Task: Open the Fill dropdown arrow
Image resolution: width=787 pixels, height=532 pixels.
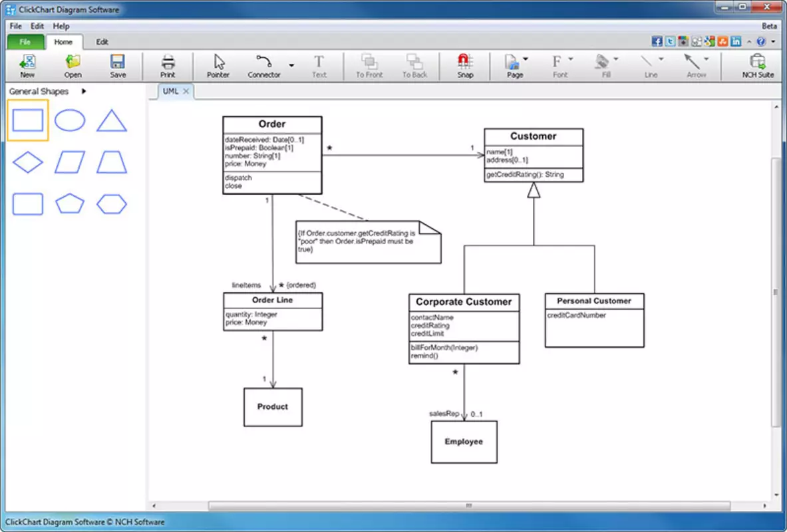Action: [616, 59]
